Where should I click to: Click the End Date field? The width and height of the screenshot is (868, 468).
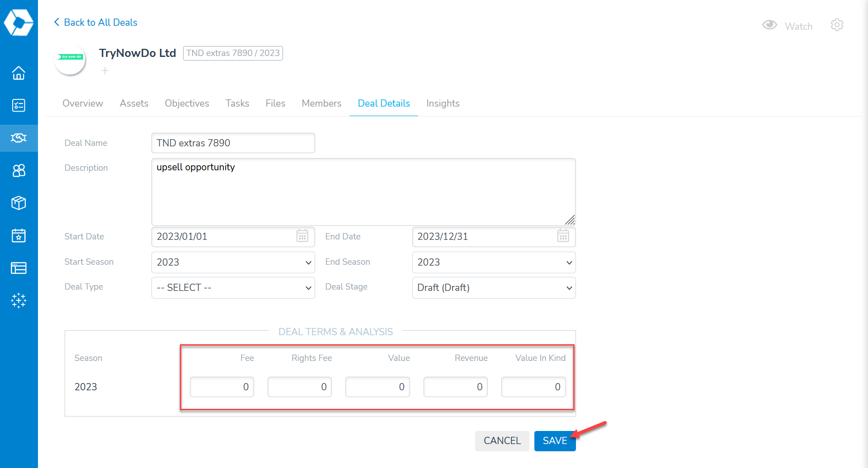[494, 237]
